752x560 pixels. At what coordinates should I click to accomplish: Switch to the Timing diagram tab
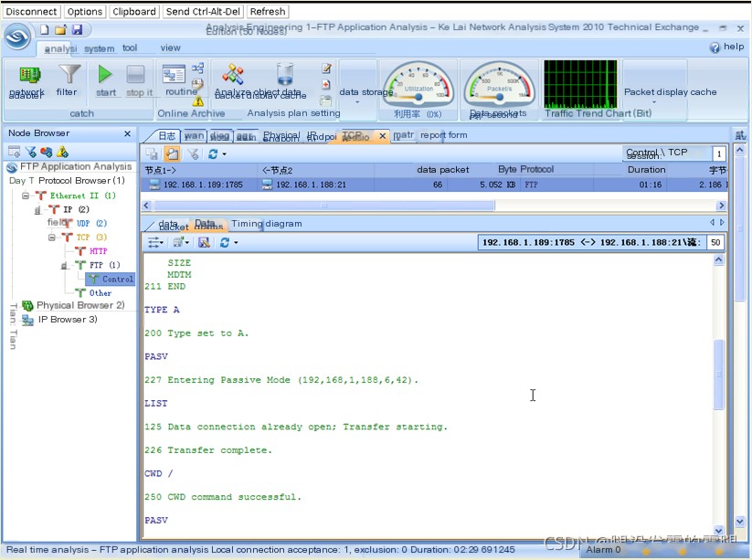(x=266, y=224)
